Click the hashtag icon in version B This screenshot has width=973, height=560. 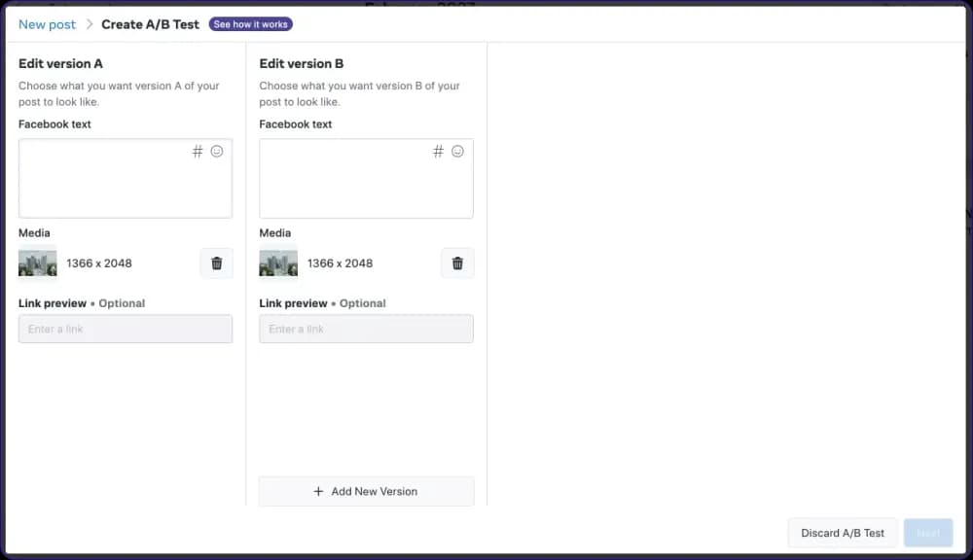(438, 152)
